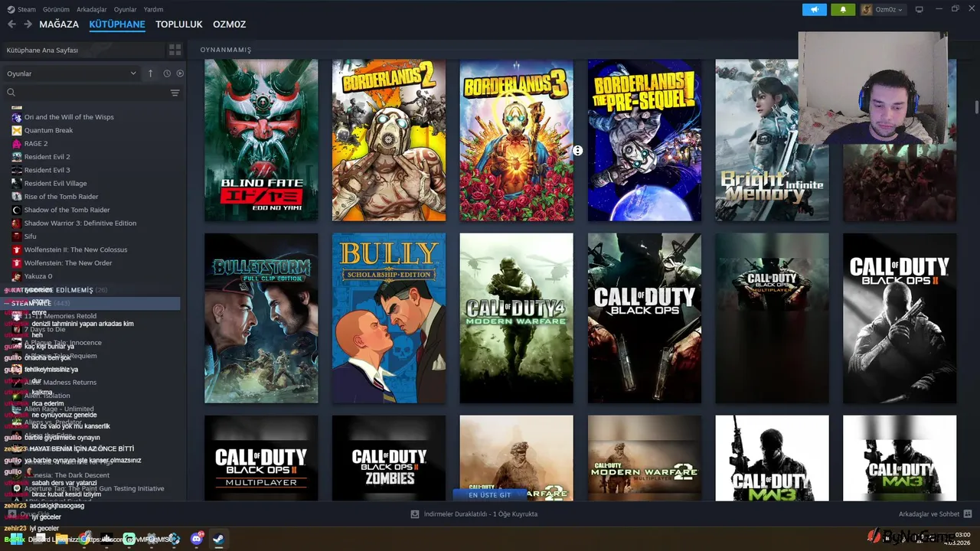This screenshot has width=980, height=551.
Task: Click the library vertical scrollbar
Action: (976, 106)
